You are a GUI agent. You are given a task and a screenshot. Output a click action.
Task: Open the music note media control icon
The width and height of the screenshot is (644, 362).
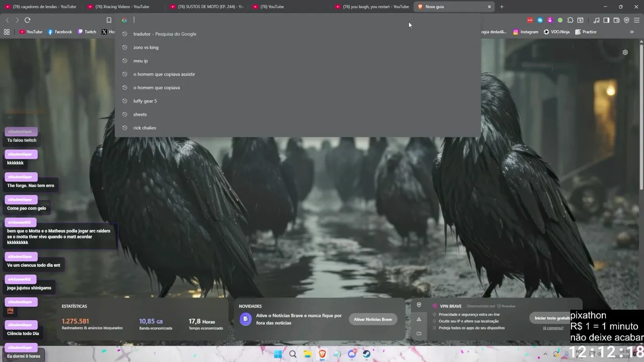596,20
